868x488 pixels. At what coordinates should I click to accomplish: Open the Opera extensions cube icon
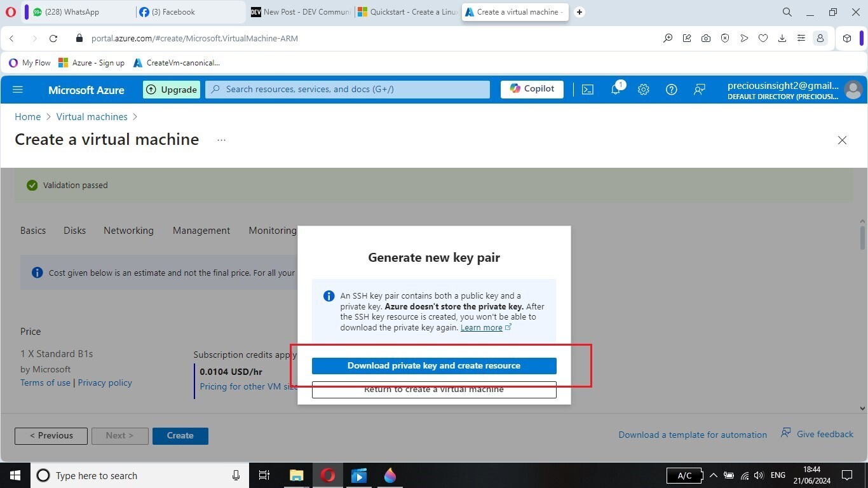[x=847, y=38]
